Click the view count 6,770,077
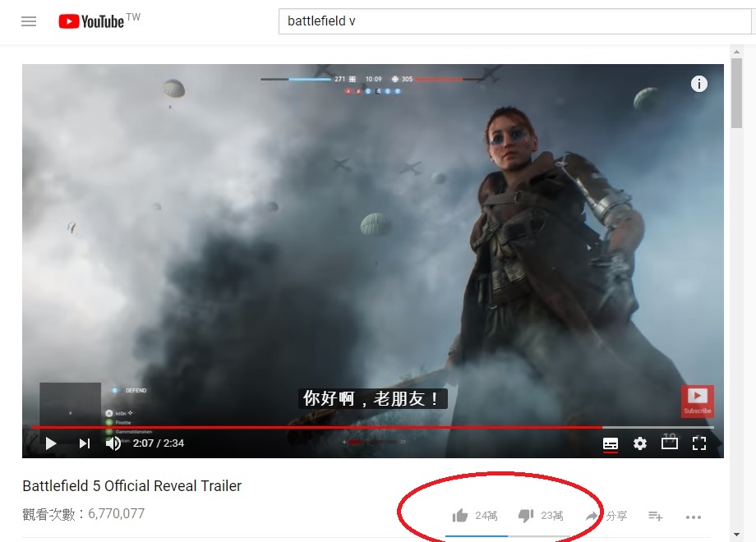Viewport: 756px width, 542px height. [116, 513]
